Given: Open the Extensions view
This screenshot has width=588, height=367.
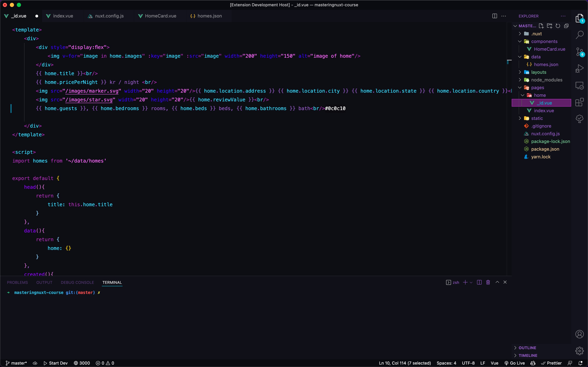Looking at the screenshot, I should 579,102.
